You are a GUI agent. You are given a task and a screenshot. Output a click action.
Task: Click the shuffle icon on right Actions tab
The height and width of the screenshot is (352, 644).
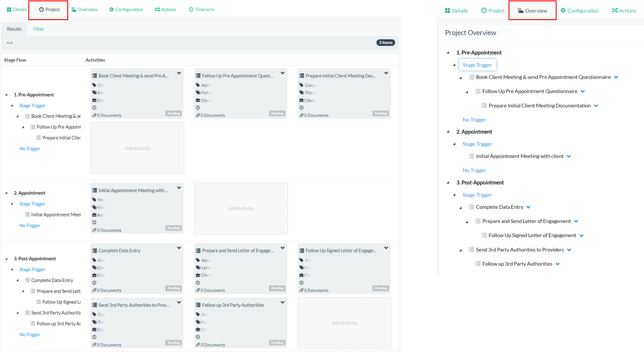pyautogui.click(x=615, y=11)
